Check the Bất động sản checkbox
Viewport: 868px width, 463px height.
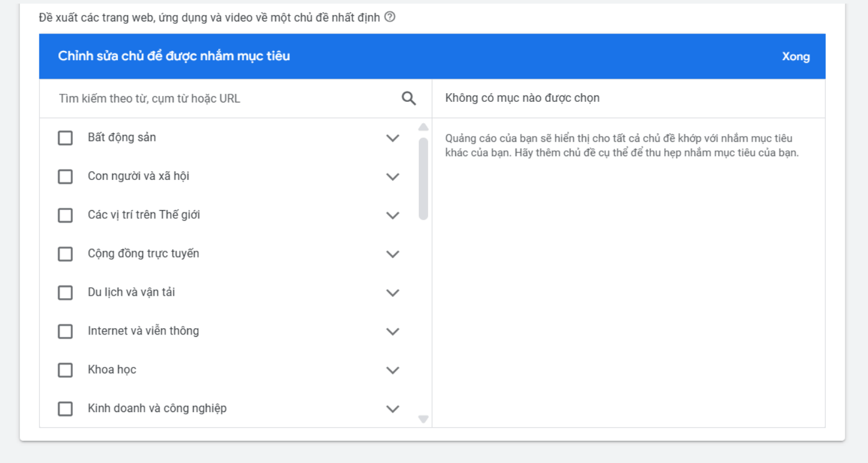(65, 138)
